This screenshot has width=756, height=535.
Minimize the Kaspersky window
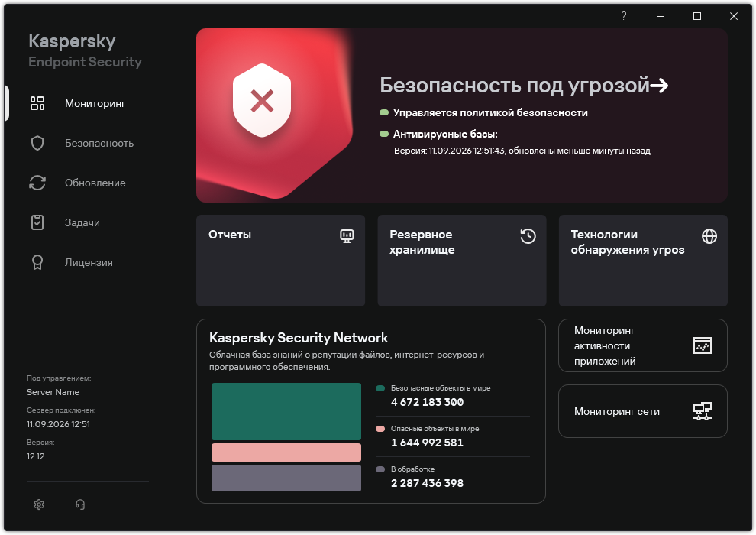(661, 16)
